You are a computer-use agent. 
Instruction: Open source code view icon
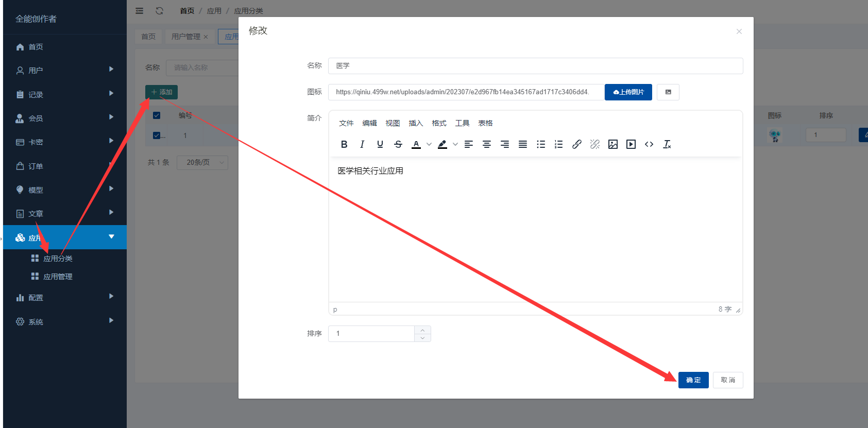click(x=649, y=144)
